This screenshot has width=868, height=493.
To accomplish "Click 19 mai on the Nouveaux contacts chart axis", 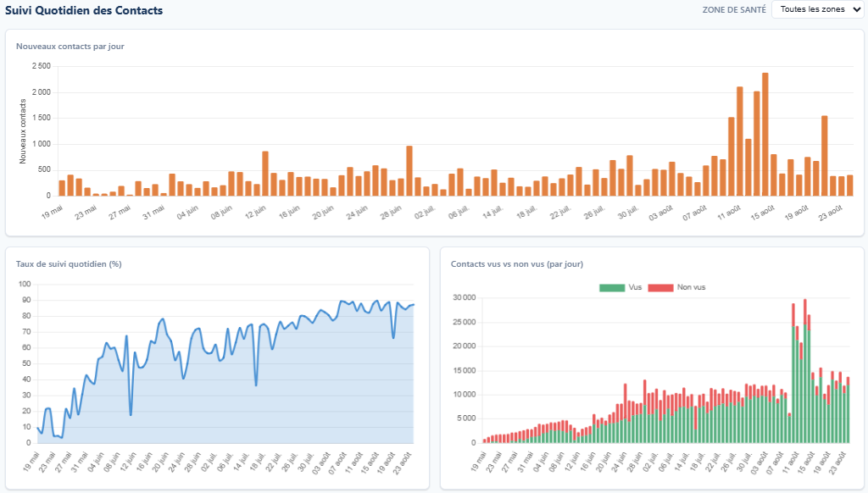I will [x=53, y=212].
